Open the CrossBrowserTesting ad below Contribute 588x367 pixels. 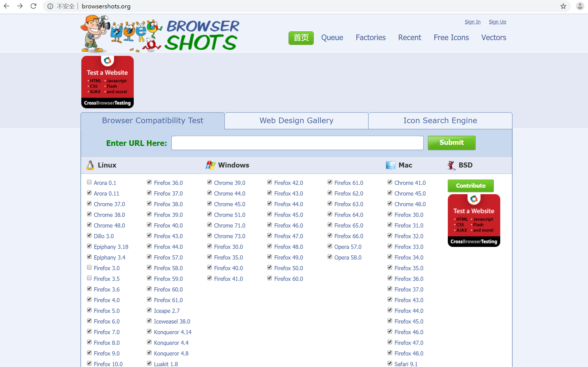point(474,221)
